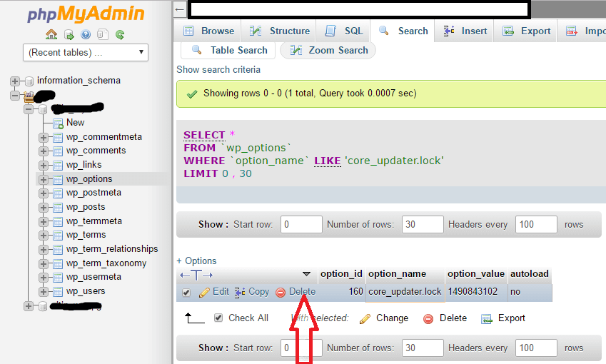Select the Zoom Search sub-tab

click(328, 50)
